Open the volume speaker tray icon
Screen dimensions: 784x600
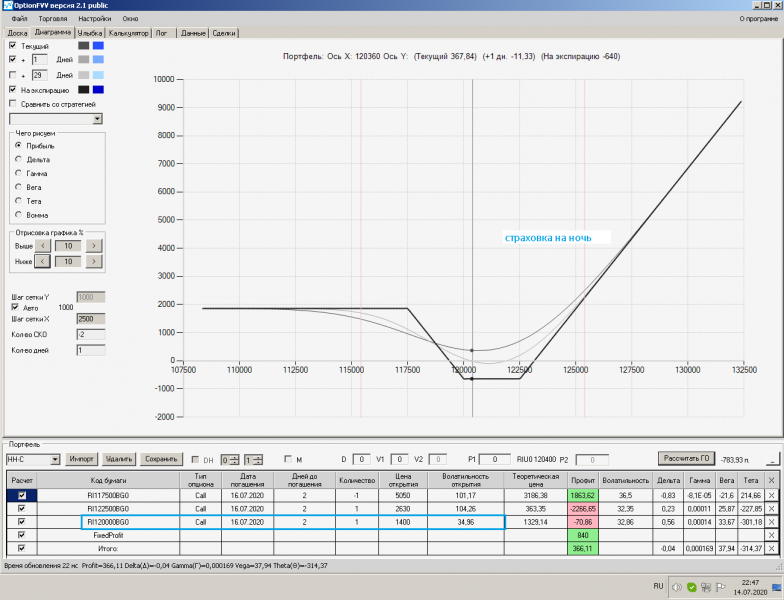tap(677, 588)
